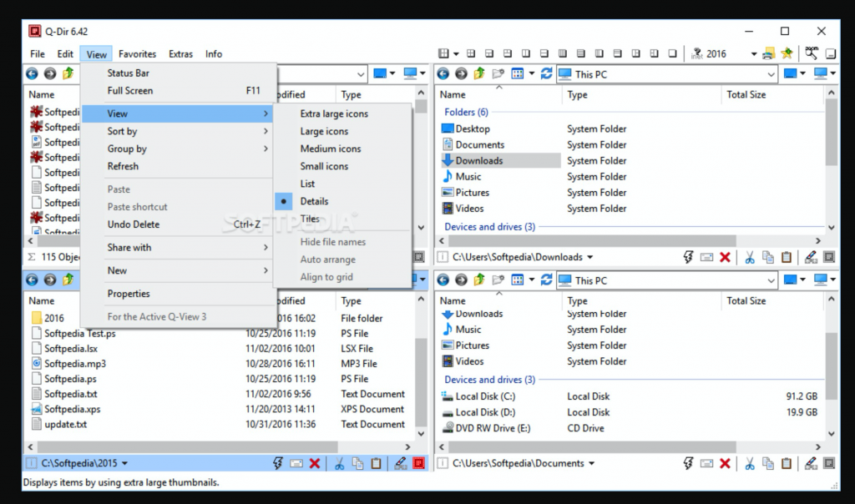This screenshot has height=504, width=855.
Task: Click Devices and drives (3) header in Documents pane
Action: tap(489, 379)
